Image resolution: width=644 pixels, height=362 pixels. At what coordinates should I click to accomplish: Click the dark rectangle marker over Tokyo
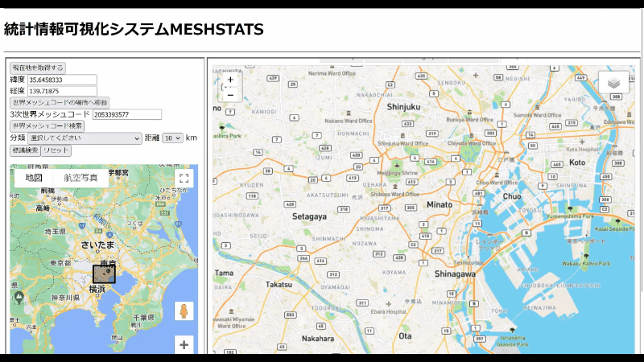coord(104,274)
